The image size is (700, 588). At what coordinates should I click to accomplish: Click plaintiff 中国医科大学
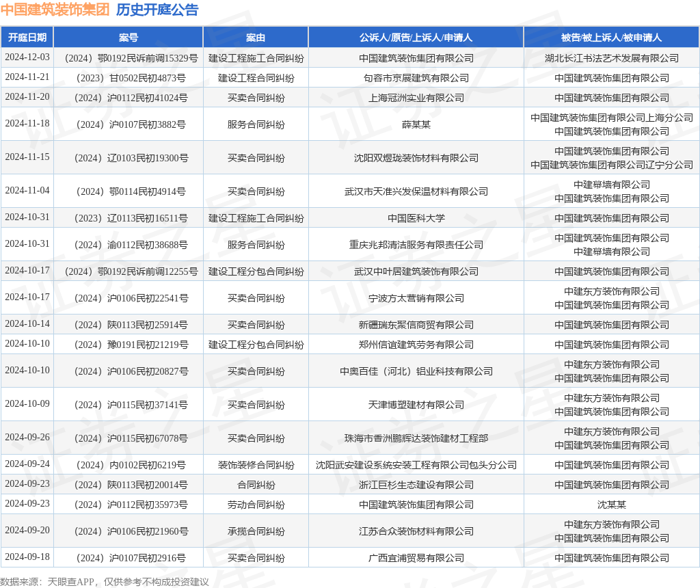pos(416,218)
